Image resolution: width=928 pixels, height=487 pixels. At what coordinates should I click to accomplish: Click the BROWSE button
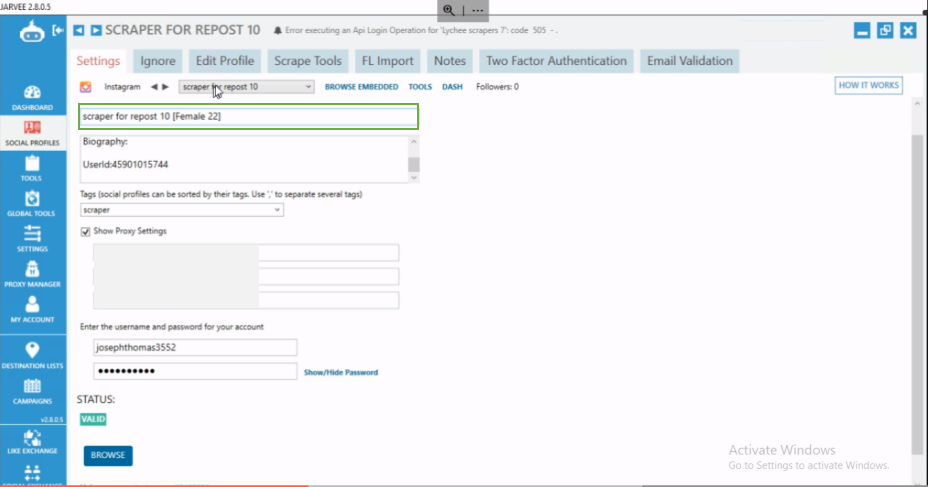[108, 455]
